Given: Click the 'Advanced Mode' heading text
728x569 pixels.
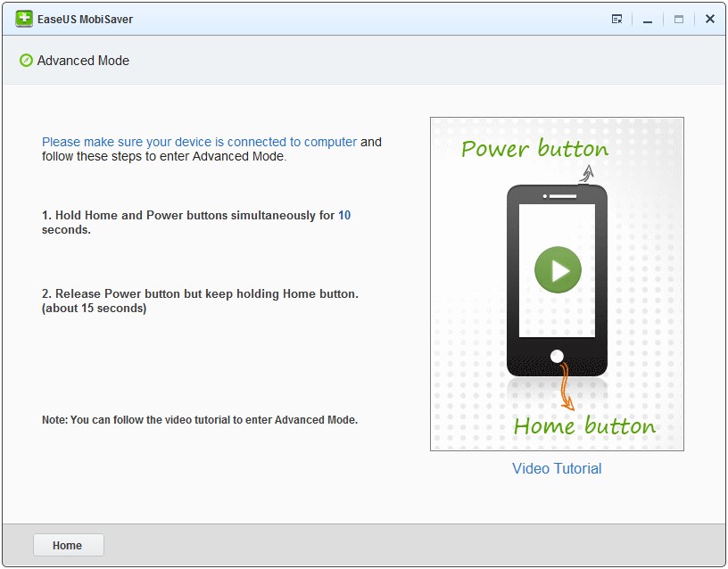Looking at the screenshot, I should click(83, 61).
